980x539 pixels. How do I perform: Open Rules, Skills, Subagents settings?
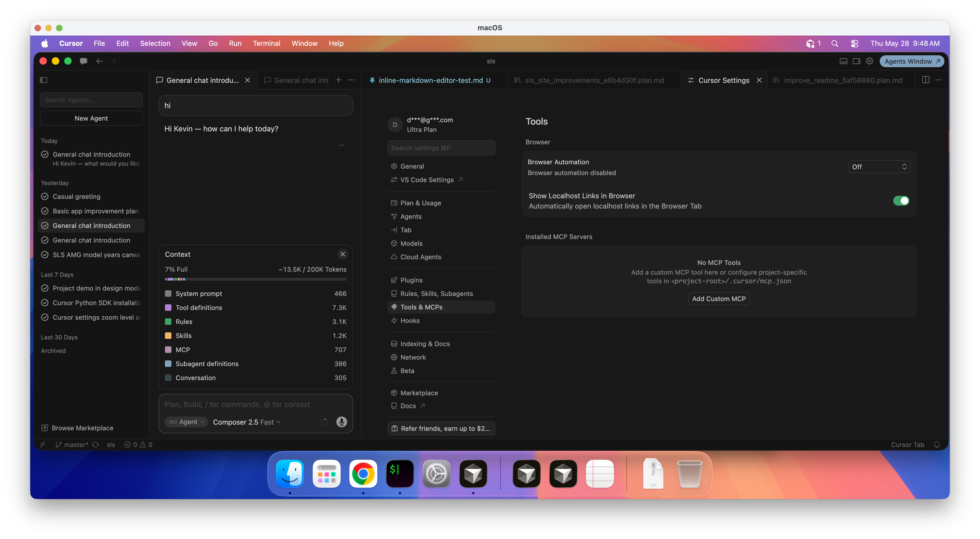[x=441, y=294]
